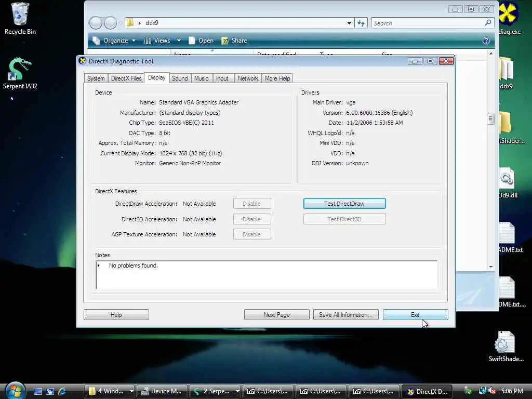Select the d3d9.dll file icon on desktop
Screen dimensions: 532x399
(x=508, y=182)
